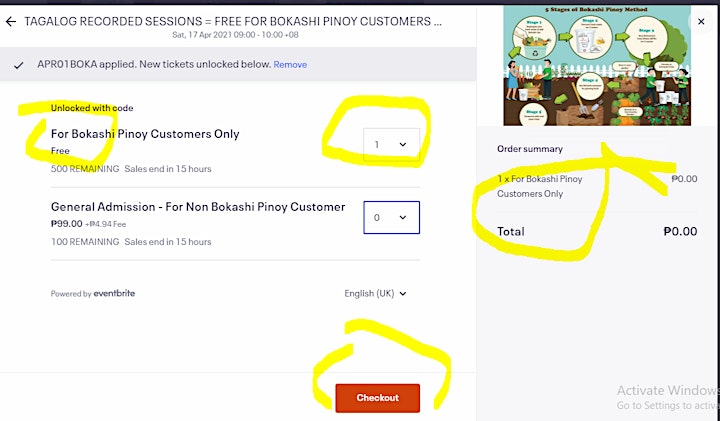Click the chevron in the free ticket quantity box
720x421 pixels.
[x=403, y=145]
